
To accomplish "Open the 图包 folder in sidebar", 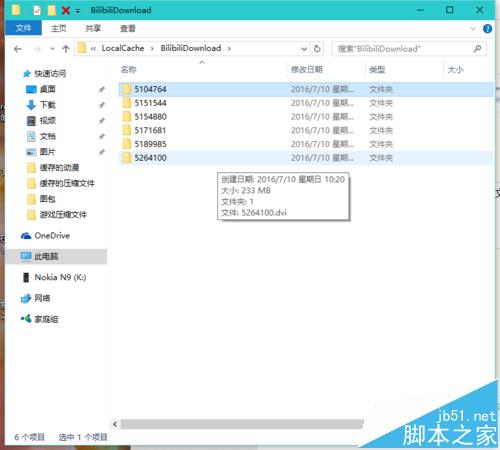I will tap(47, 199).
